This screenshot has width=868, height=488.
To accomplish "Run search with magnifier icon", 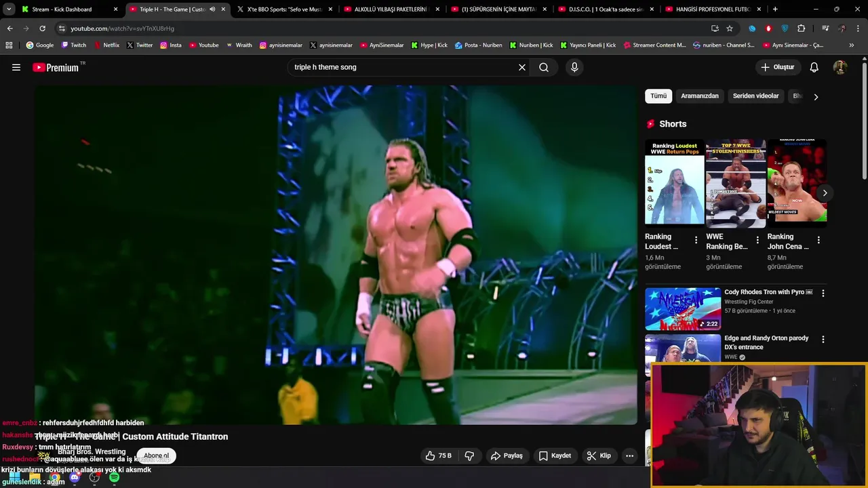I will pyautogui.click(x=544, y=67).
